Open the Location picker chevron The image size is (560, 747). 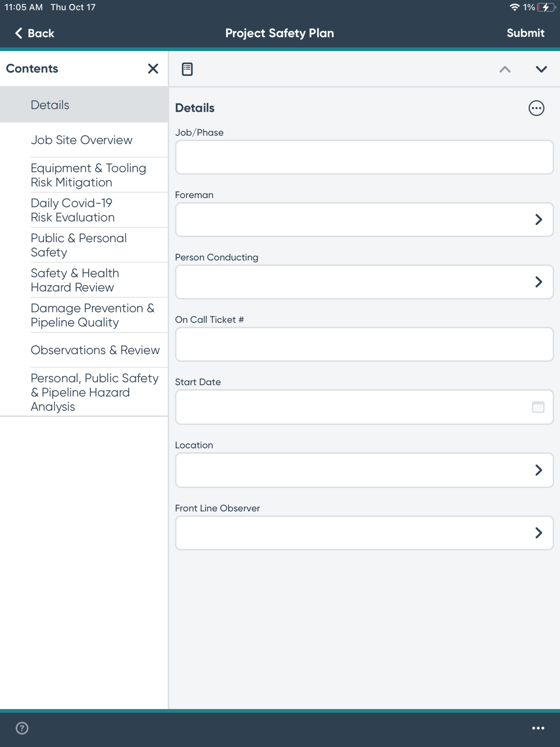pos(538,470)
